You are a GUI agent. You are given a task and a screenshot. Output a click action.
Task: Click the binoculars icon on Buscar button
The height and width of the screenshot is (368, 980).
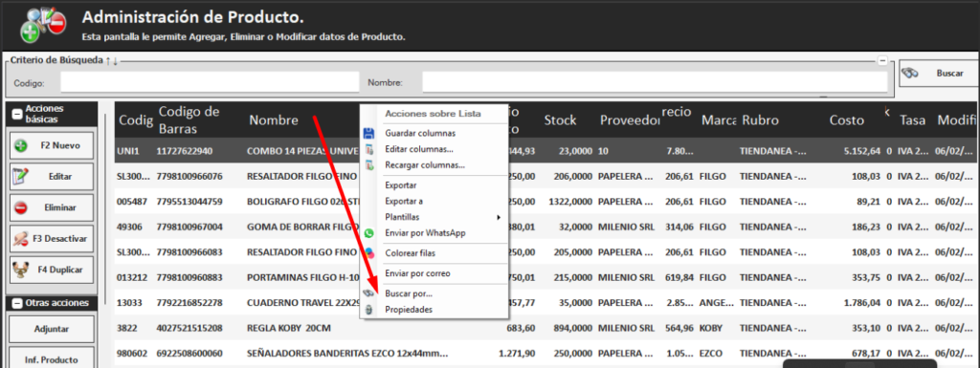[x=910, y=73]
